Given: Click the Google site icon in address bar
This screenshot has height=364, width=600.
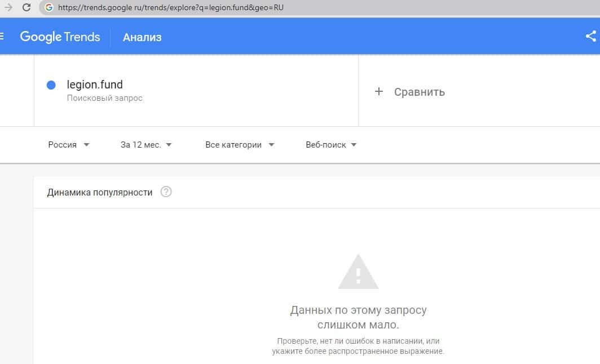Looking at the screenshot, I should coord(48,8).
